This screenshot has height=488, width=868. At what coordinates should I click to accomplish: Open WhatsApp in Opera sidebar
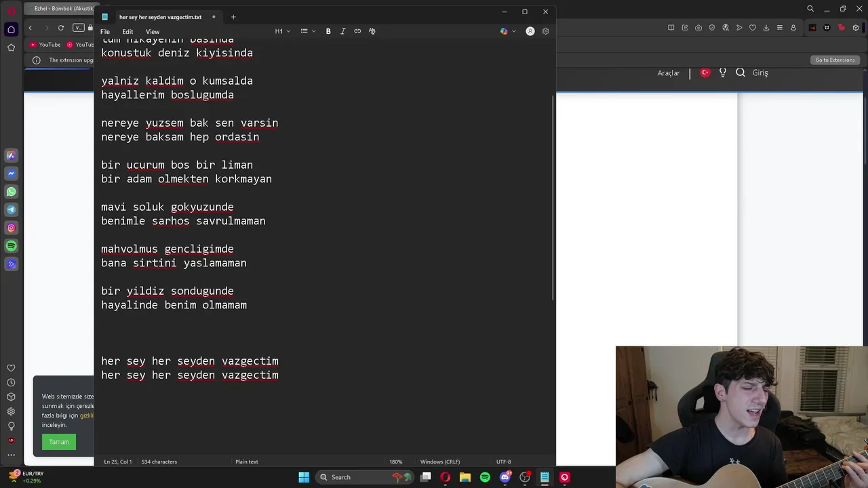point(11,192)
